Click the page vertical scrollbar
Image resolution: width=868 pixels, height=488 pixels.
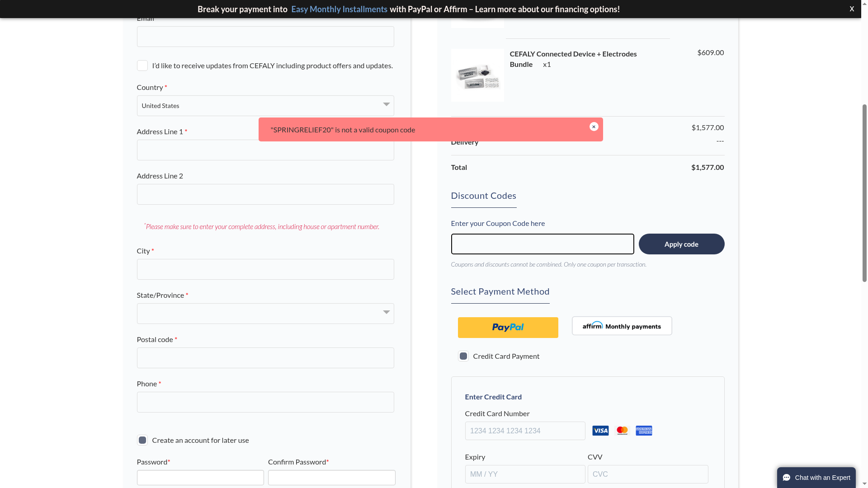click(864, 194)
